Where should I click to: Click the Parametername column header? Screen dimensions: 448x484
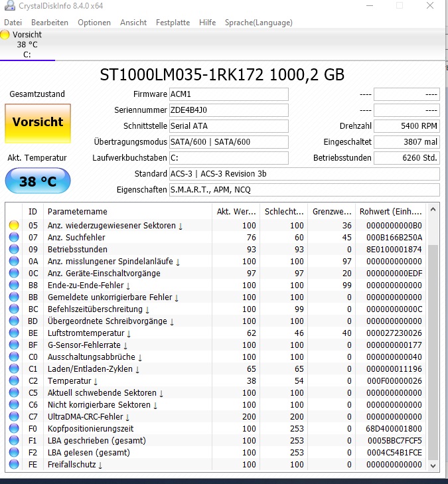coord(127,211)
